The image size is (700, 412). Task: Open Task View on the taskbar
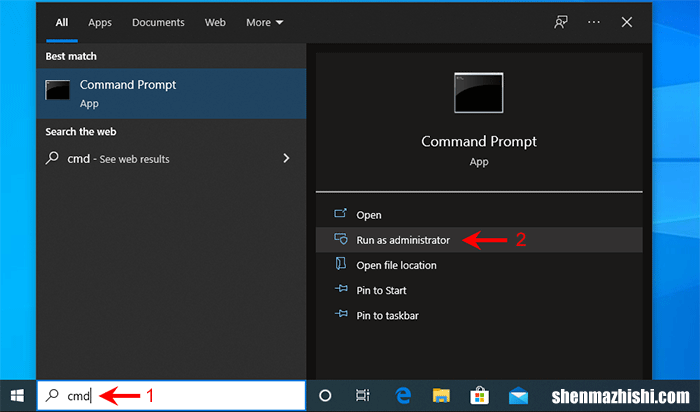[362, 395]
